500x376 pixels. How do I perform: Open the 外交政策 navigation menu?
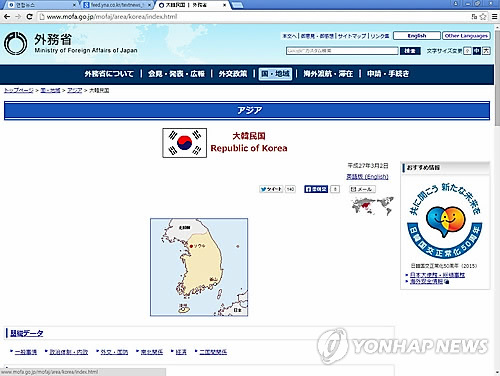pos(233,74)
